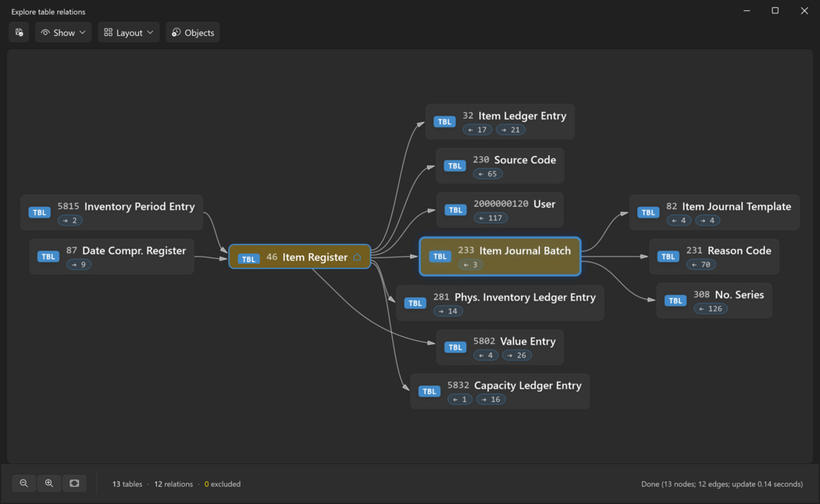Open the Show dropdown
Screen dimensions: 820x504
pyautogui.click(x=63, y=33)
